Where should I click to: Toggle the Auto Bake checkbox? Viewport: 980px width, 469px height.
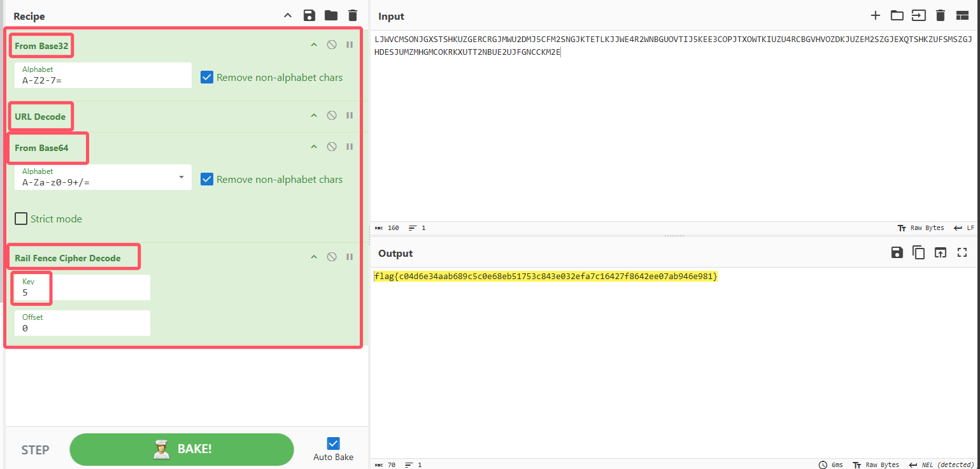pos(333,444)
